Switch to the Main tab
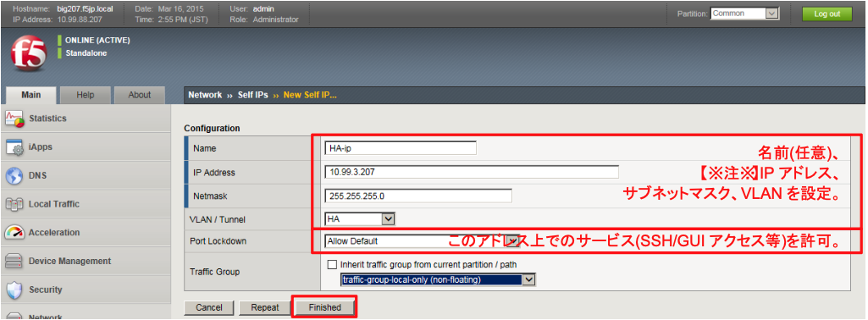The image size is (868, 320). click(31, 95)
